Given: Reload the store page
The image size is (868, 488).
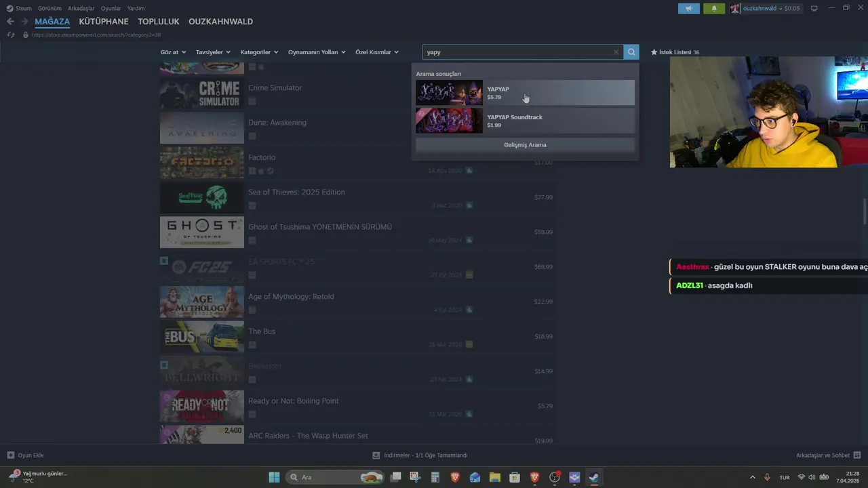Looking at the screenshot, I should [11, 35].
